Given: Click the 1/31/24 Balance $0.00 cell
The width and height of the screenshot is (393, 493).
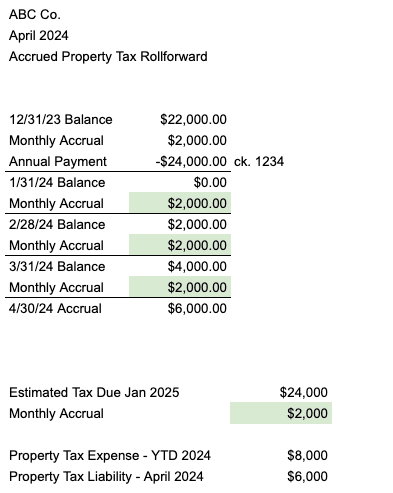Looking at the screenshot, I should pos(210,183).
